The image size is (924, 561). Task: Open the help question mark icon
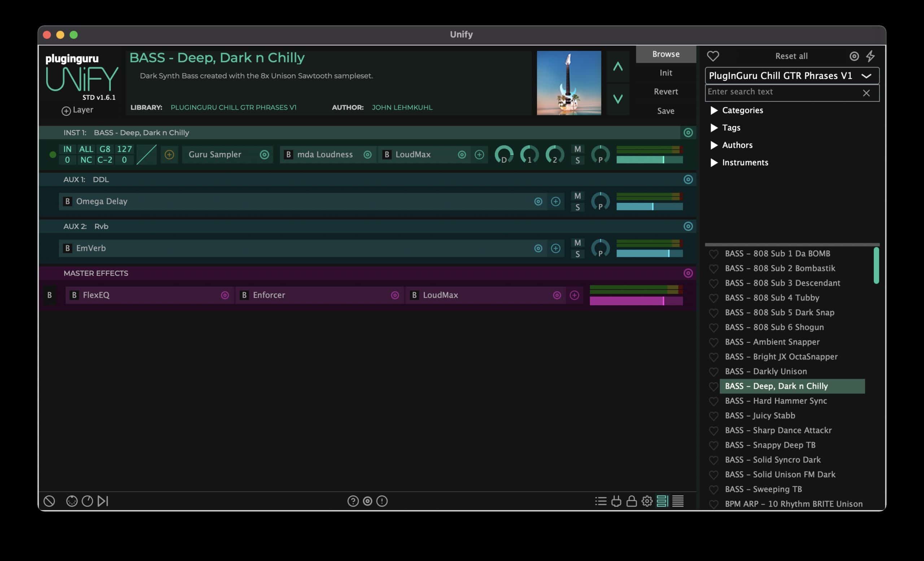coord(353,501)
